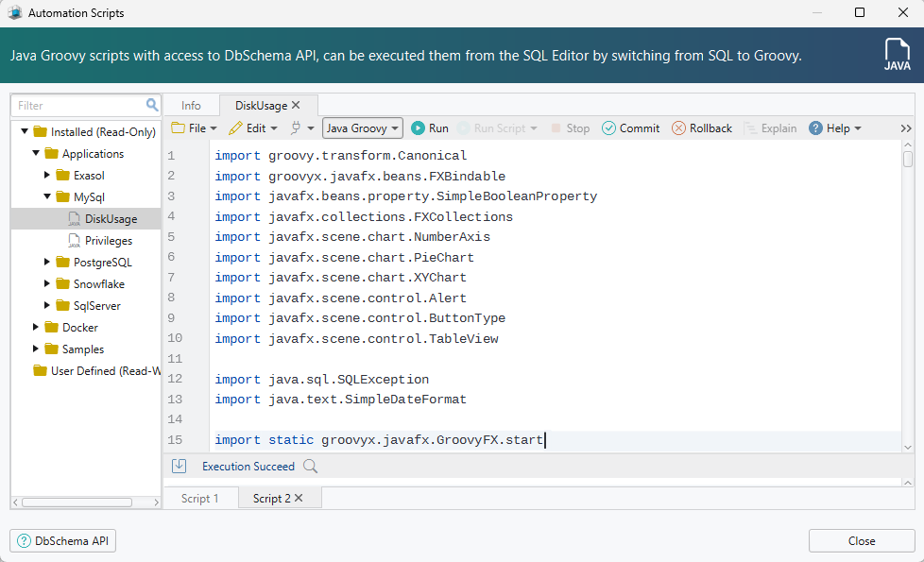Click the SqlServer folder label
Image resolution: width=924 pixels, height=562 pixels.
[96, 306]
